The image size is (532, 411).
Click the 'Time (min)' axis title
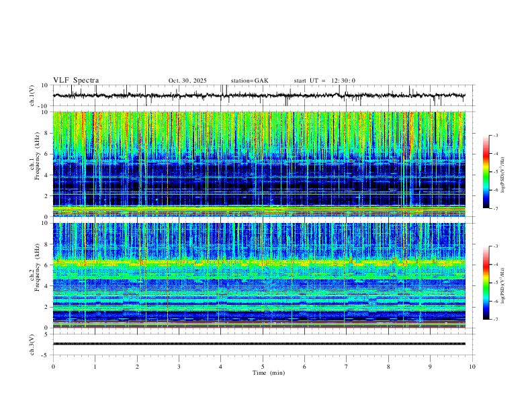coord(269,373)
